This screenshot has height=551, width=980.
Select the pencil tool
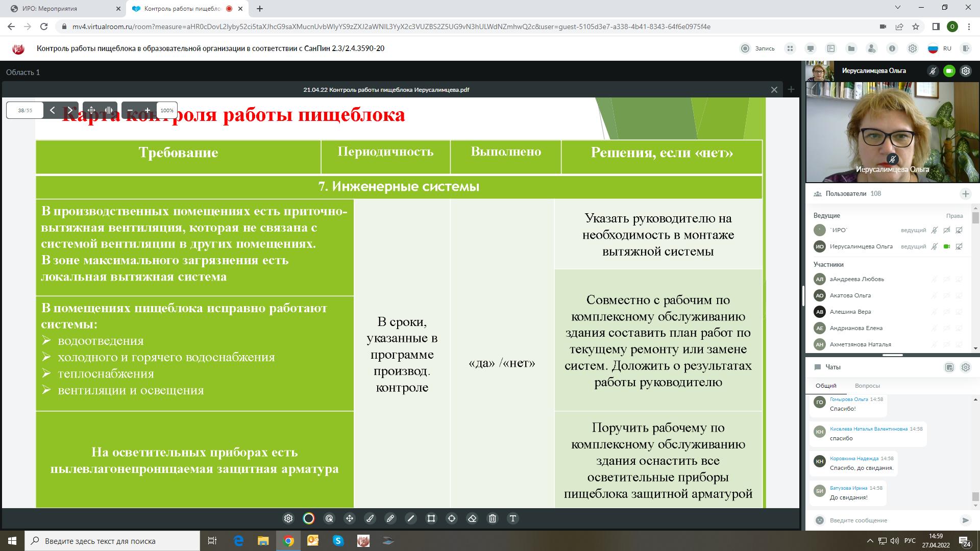pos(390,518)
